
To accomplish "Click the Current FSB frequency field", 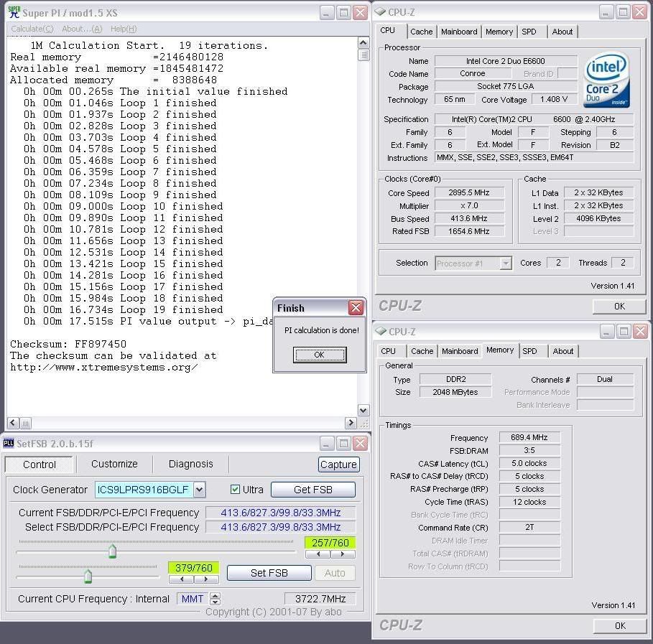I will (281, 513).
